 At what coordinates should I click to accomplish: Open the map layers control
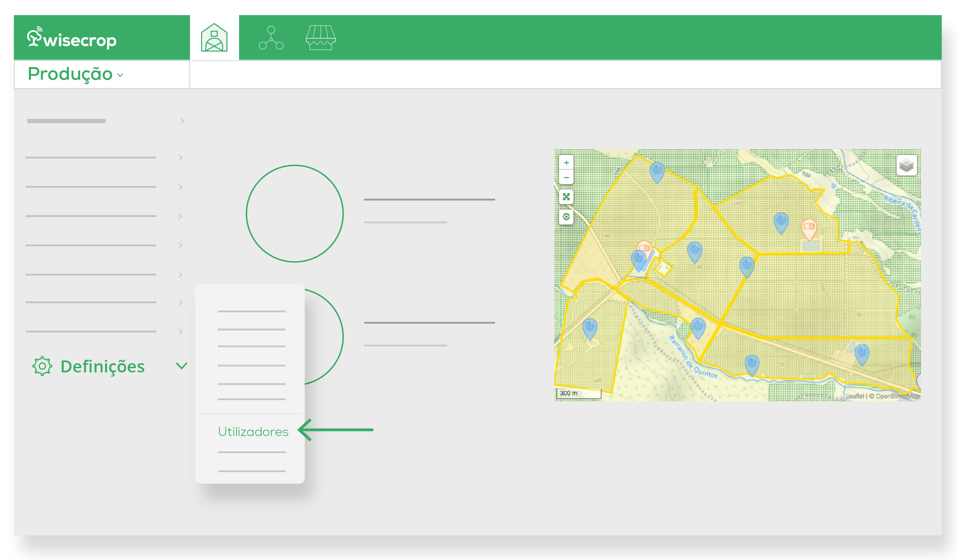click(906, 165)
